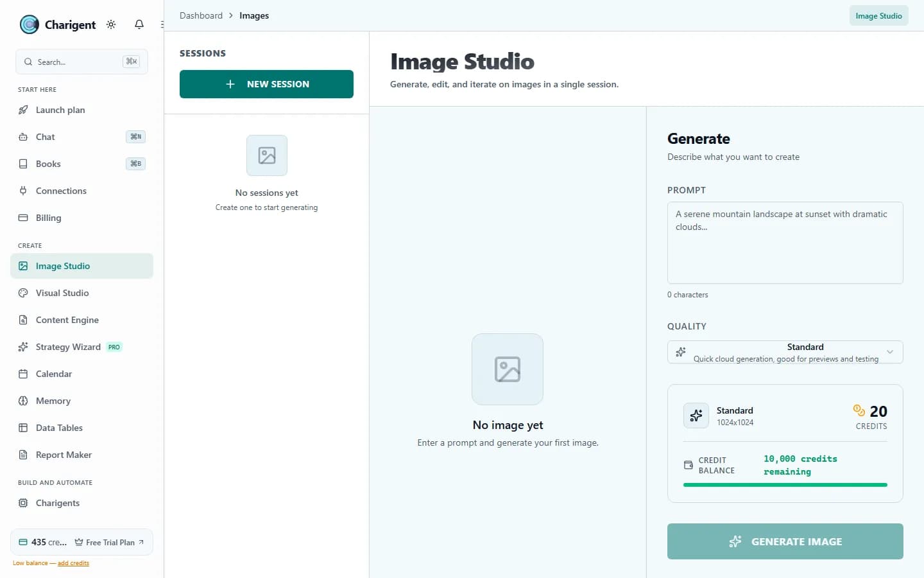
Task: Click the plus icon on NEW SESSION
Action: pyautogui.click(x=230, y=84)
